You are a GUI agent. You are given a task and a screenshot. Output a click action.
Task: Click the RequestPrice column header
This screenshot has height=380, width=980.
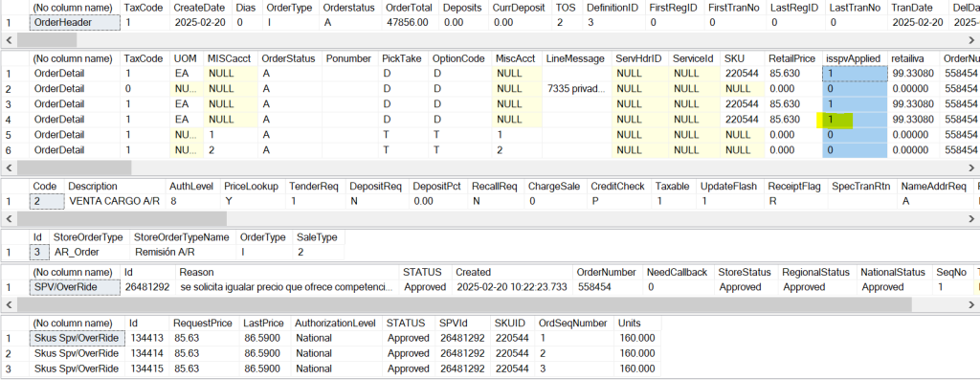[205, 324]
